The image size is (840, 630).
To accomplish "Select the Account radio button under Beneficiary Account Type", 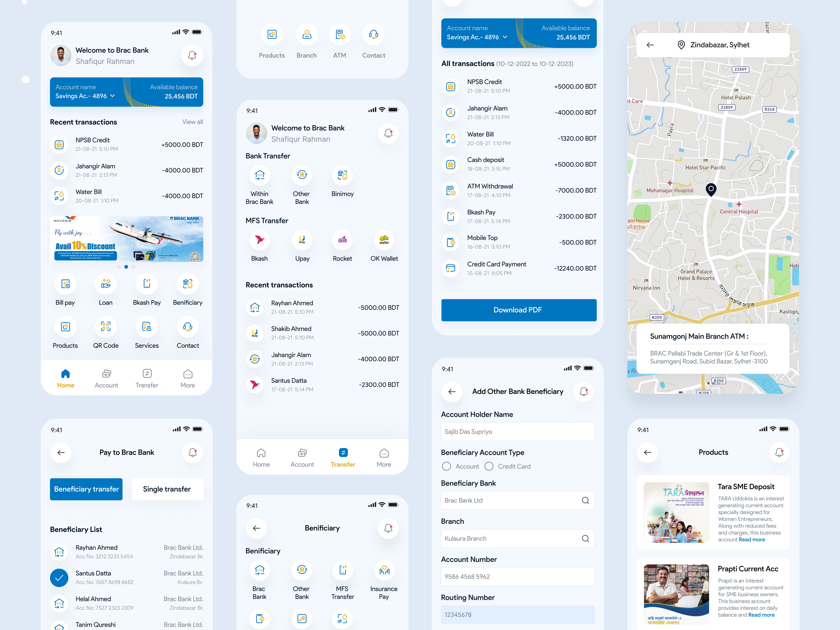I will point(446,466).
